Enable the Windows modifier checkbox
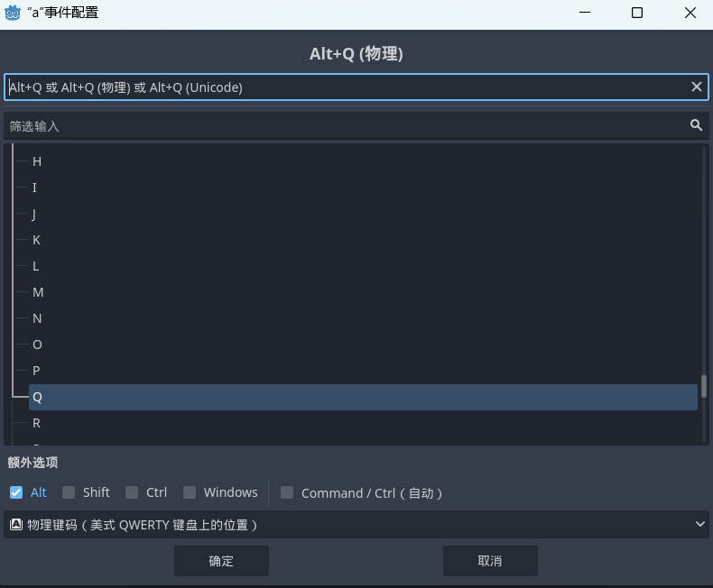Image resolution: width=713 pixels, height=588 pixels. tap(190, 492)
